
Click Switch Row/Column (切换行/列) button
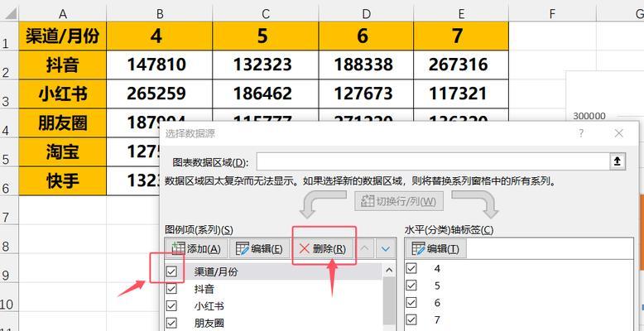[398, 201]
